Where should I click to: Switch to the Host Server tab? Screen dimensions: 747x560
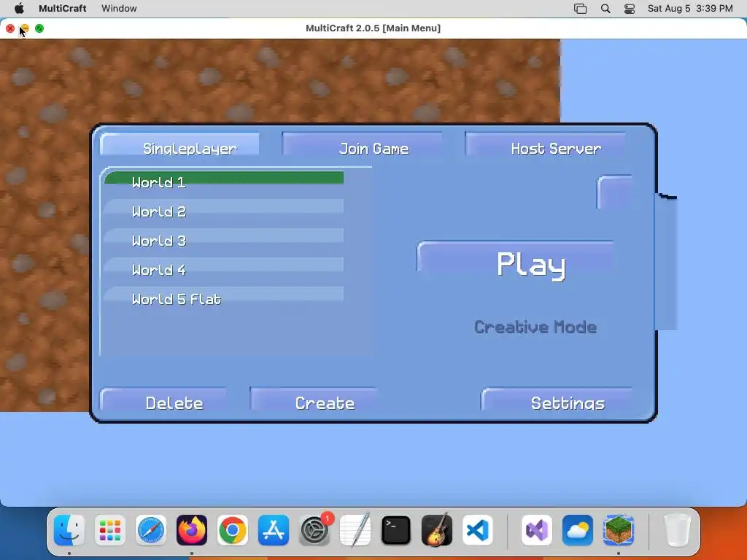click(x=545, y=144)
